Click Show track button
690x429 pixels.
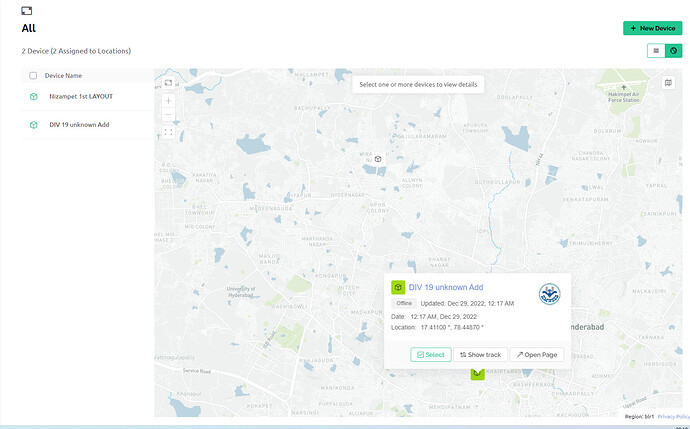(481, 355)
